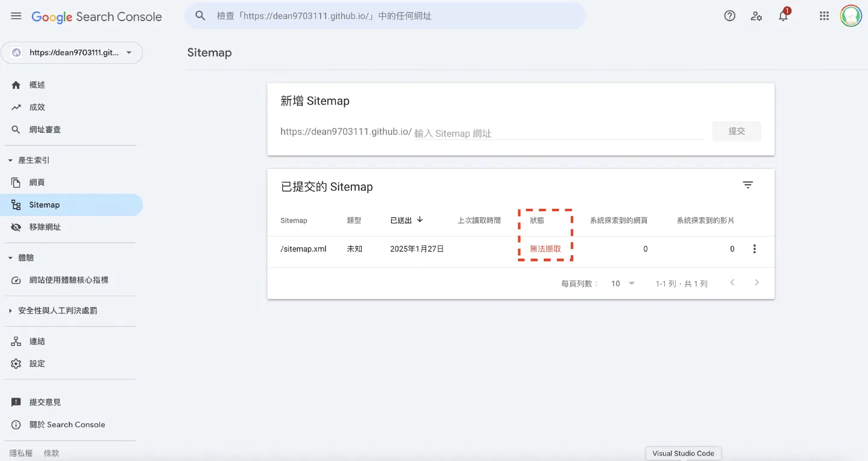This screenshot has width=868, height=461.
Task: Click the search magnifier icon in URL bar
Action: pos(201,16)
